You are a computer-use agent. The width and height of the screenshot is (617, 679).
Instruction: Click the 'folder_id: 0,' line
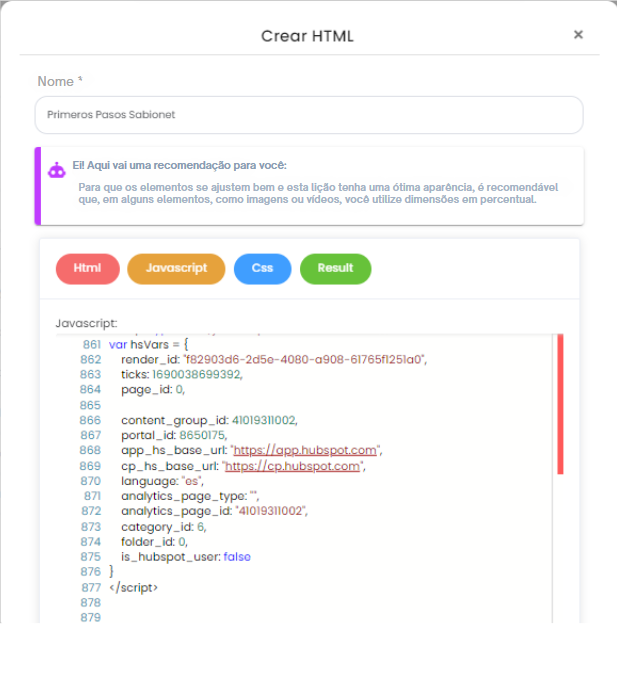click(154, 542)
